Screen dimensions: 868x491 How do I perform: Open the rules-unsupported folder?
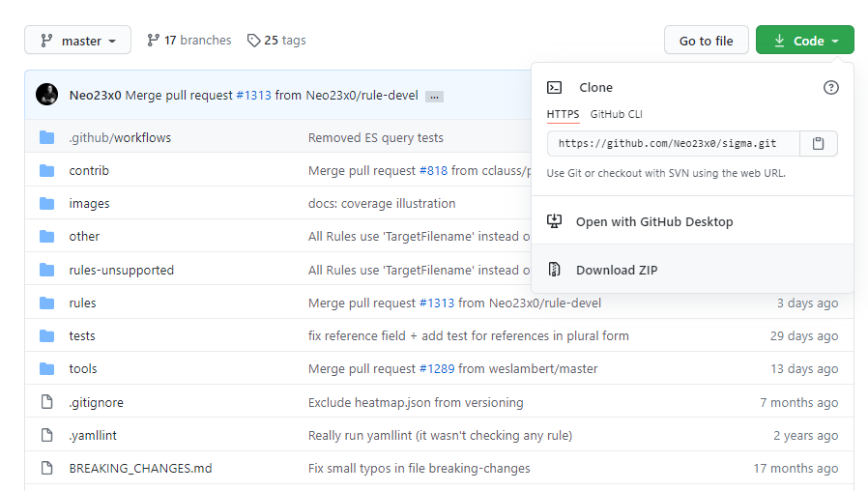coord(121,270)
